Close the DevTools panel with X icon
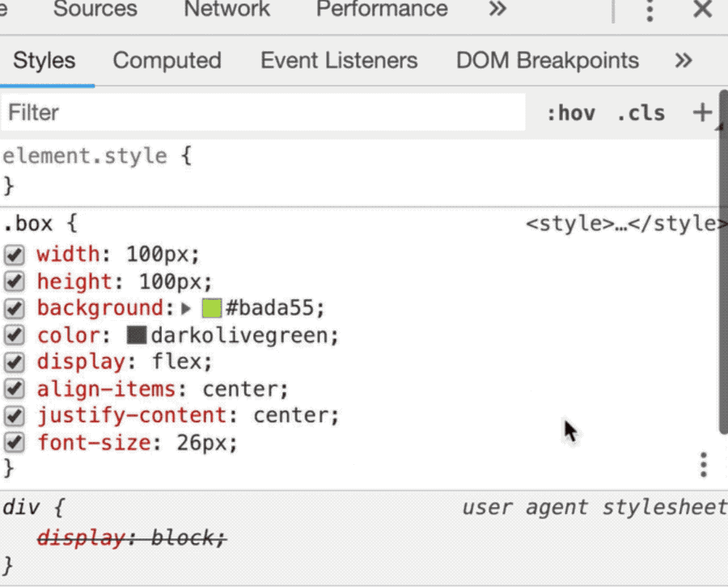The height and width of the screenshot is (587, 728). click(x=702, y=10)
